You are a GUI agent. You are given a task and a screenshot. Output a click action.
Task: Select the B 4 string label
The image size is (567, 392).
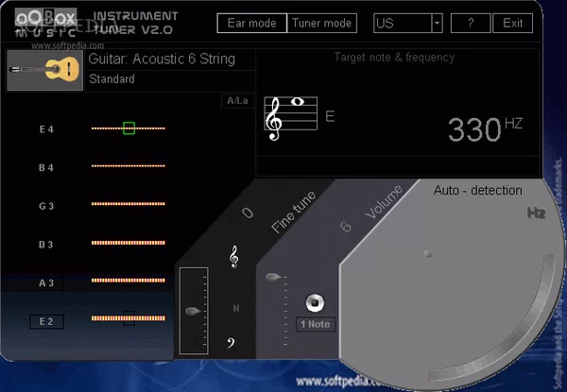[x=46, y=167]
